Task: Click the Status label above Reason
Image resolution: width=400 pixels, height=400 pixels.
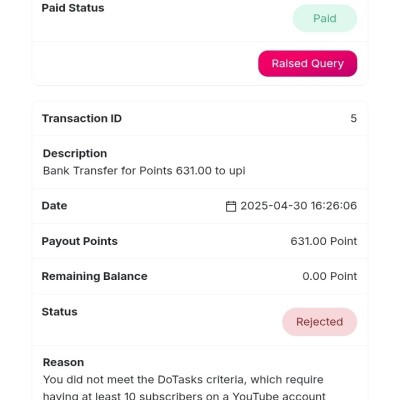Action: (x=59, y=312)
